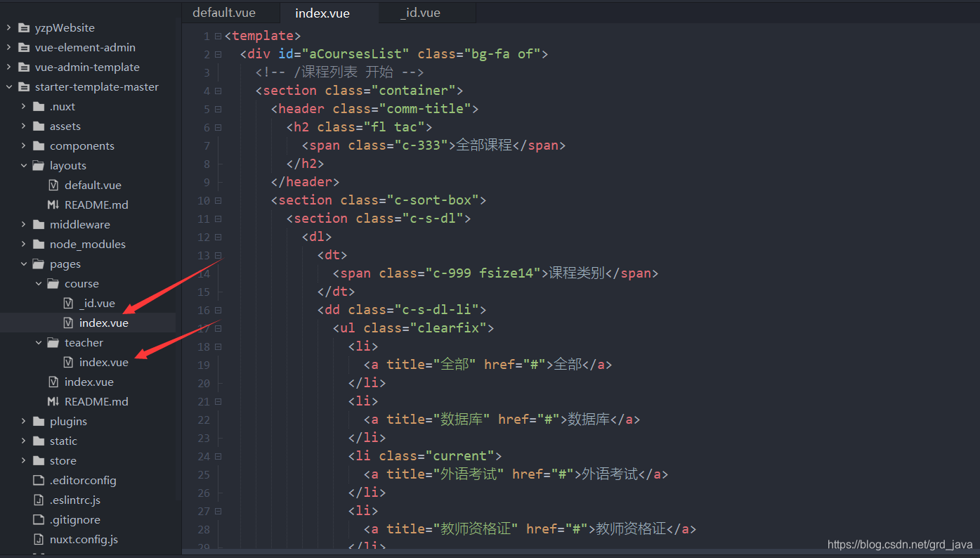Screen dimensions: 980x558
Task: Open index.vue directly under pages
Action: [x=88, y=382]
